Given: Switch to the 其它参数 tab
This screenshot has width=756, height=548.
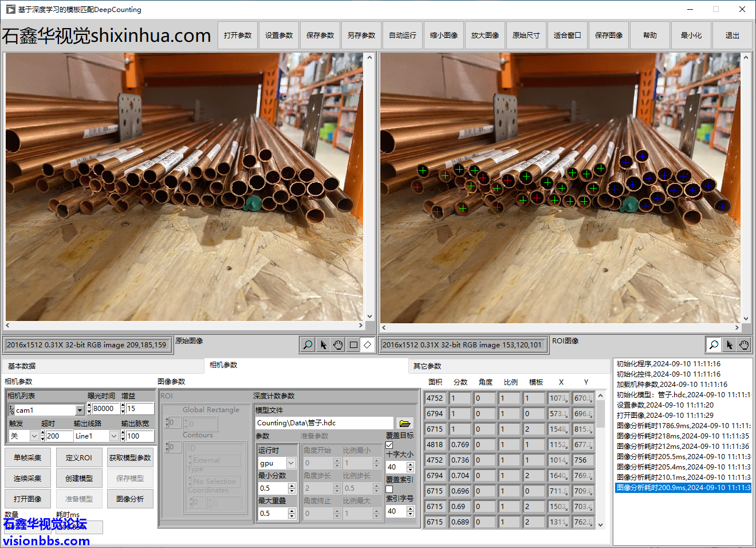Looking at the screenshot, I should pyautogui.click(x=427, y=366).
